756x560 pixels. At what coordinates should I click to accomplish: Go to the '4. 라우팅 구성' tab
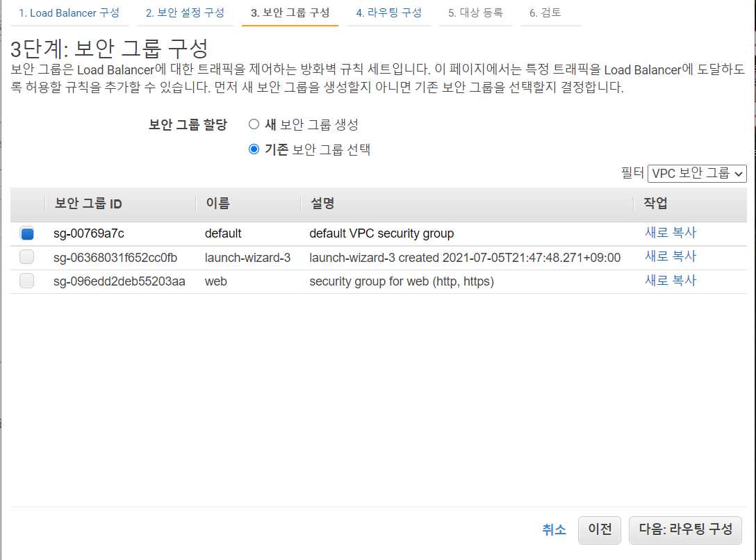pos(388,13)
